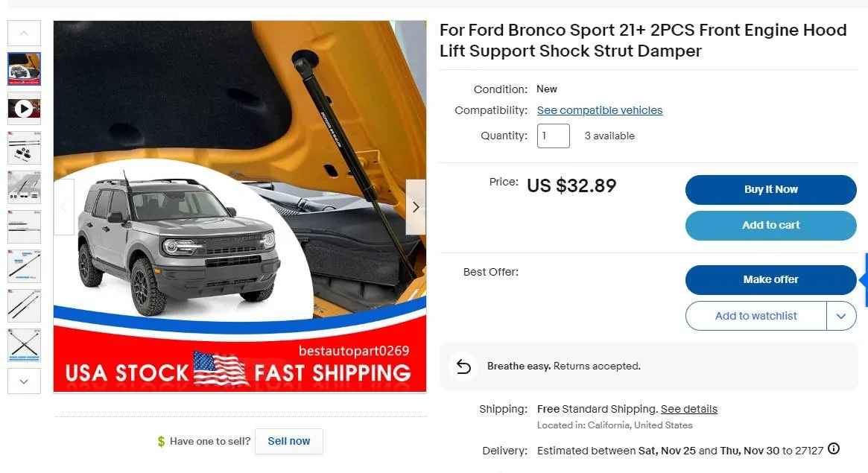Click the quantity input field

pos(553,136)
